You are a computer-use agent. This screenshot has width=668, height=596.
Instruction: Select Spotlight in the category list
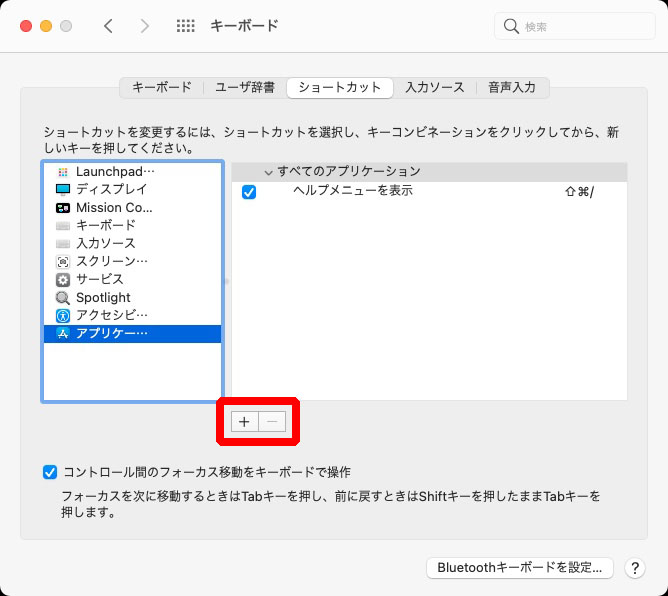tap(132, 297)
